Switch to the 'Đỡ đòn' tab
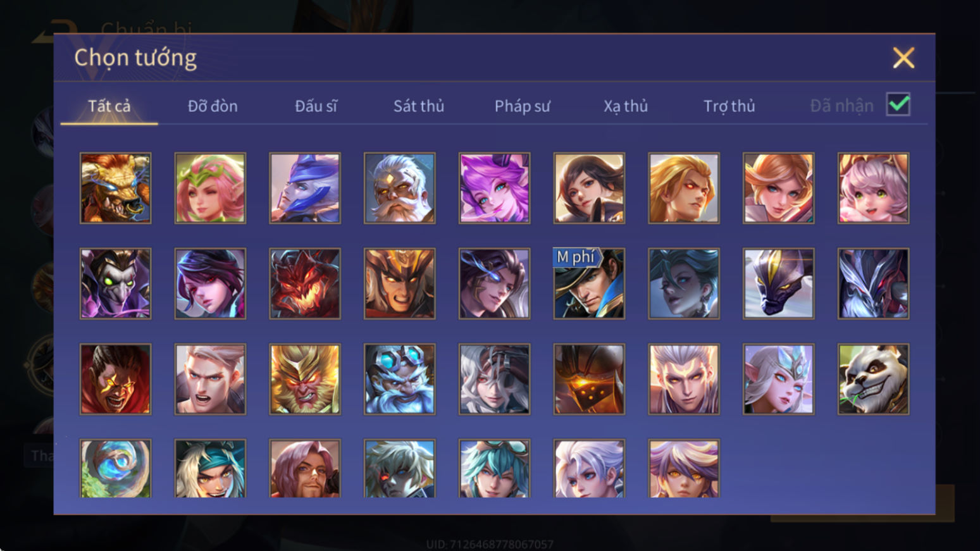Screen dimensions: 980x551 coord(213,106)
